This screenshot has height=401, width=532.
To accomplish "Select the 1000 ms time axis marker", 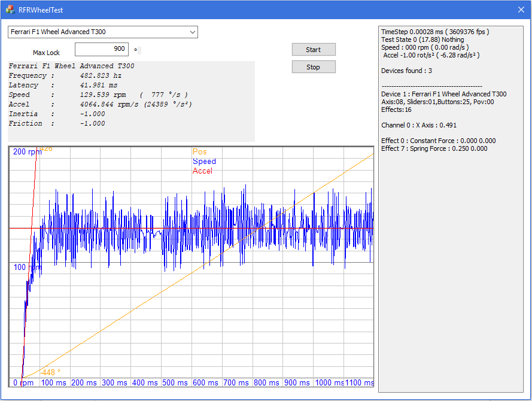I will [x=329, y=382].
